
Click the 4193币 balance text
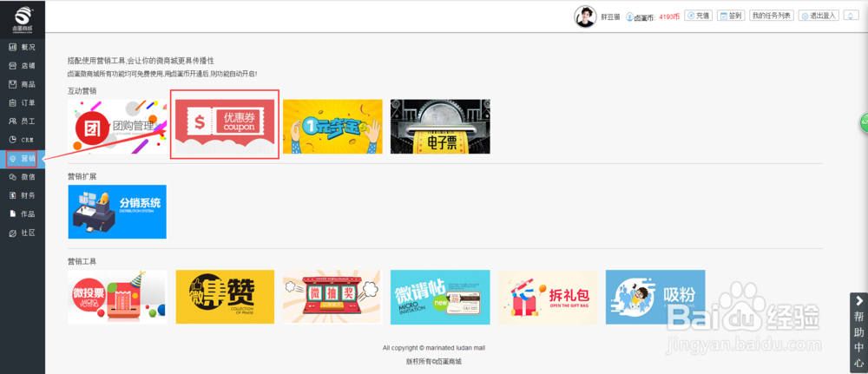[x=669, y=16]
